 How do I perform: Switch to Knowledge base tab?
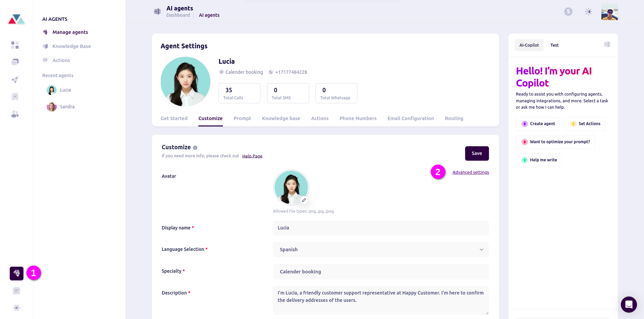tap(281, 118)
